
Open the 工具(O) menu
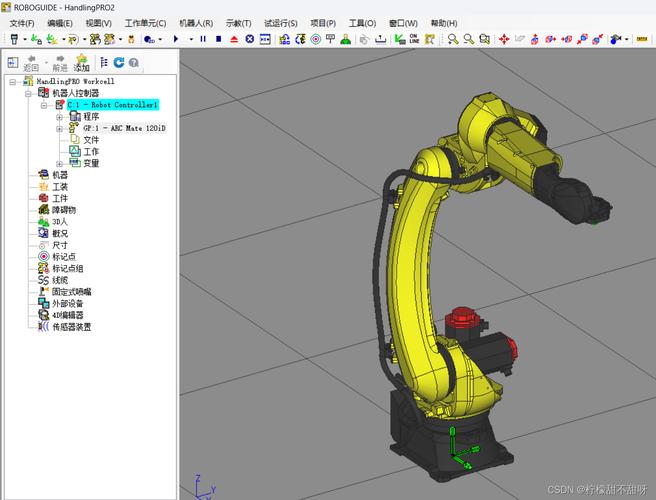pos(362,23)
